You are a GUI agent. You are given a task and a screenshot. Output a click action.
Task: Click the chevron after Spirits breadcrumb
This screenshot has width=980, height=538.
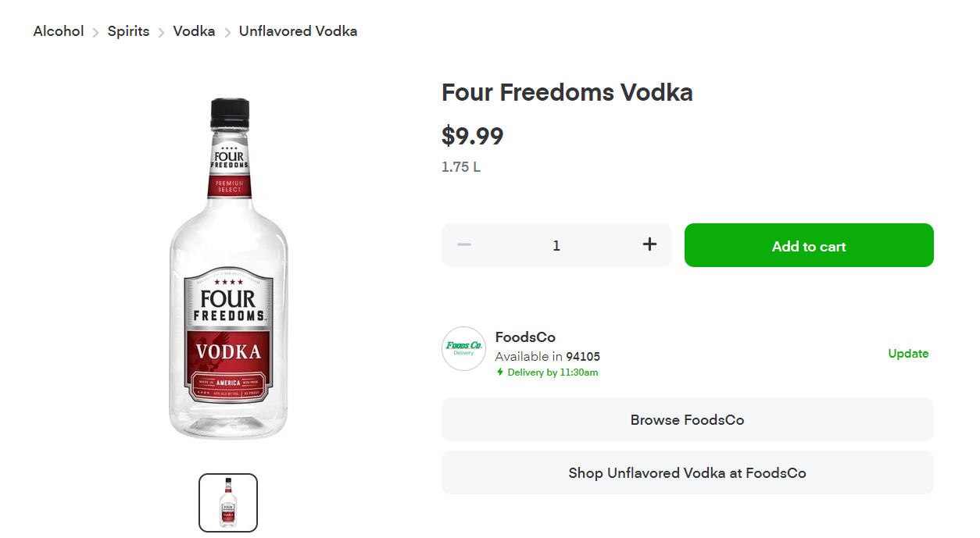pyautogui.click(x=162, y=32)
